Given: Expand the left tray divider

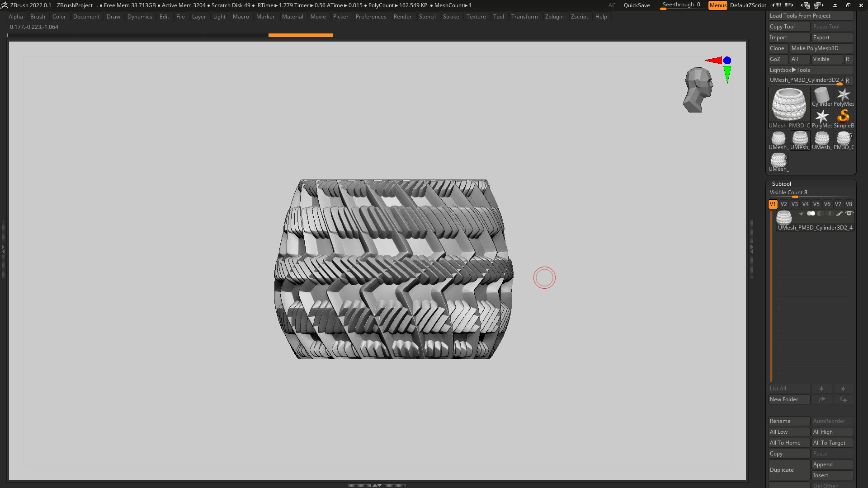Looking at the screenshot, I should pos(3,249).
